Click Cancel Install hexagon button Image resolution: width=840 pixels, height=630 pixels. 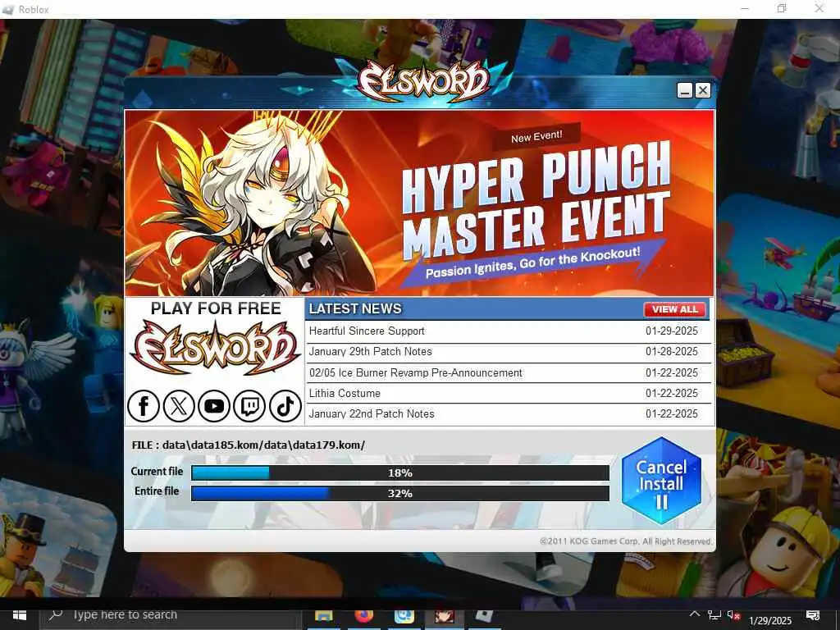[x=661, y=481]
